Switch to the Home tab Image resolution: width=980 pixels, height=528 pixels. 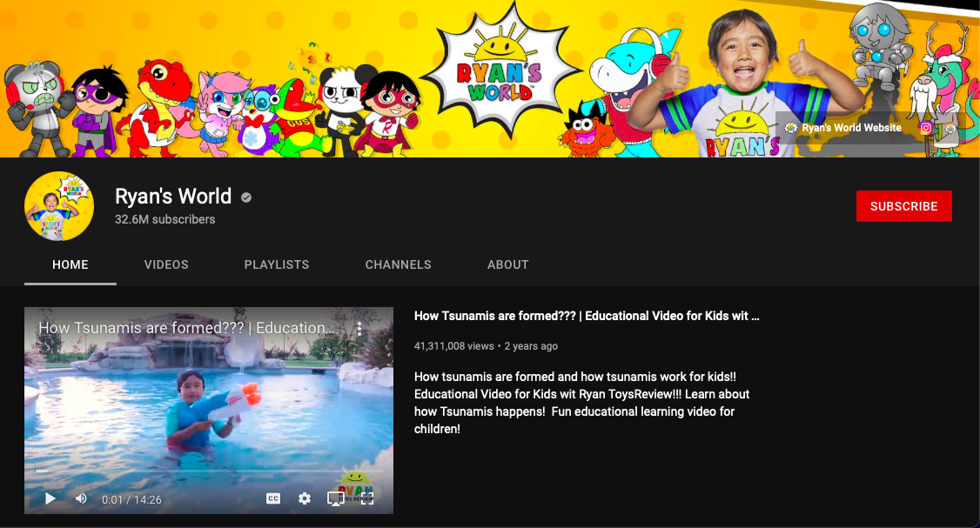point(70,265)
